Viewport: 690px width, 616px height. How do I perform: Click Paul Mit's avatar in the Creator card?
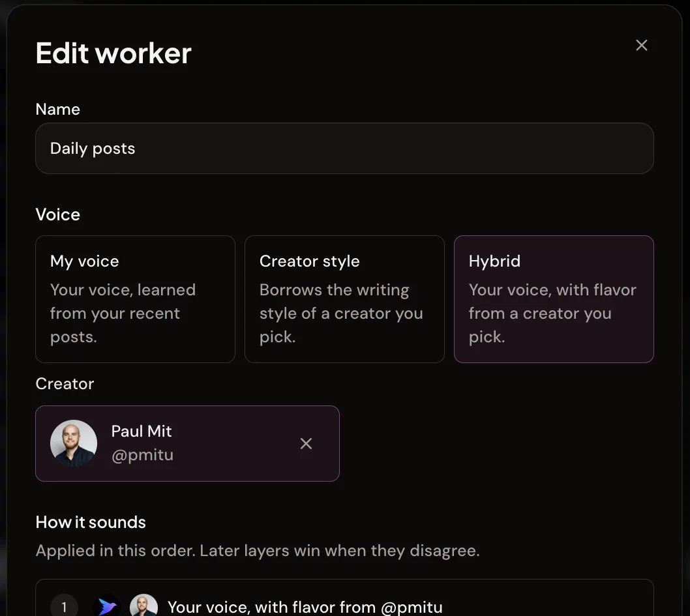[x=74, y=443]
